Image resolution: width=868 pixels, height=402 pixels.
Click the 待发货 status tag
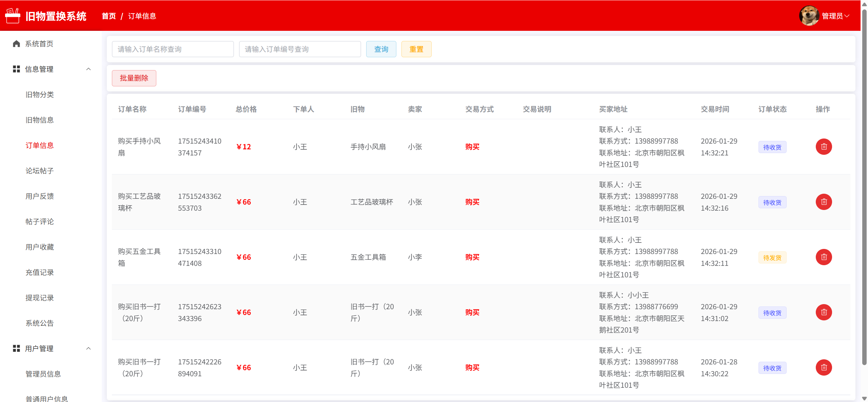point(772,258)
